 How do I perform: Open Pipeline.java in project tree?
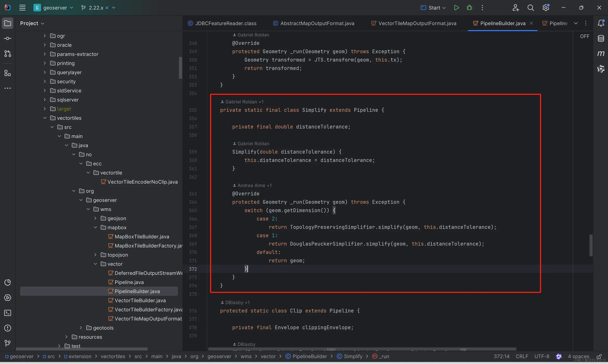pyautogui.click(x=126, y=282)
